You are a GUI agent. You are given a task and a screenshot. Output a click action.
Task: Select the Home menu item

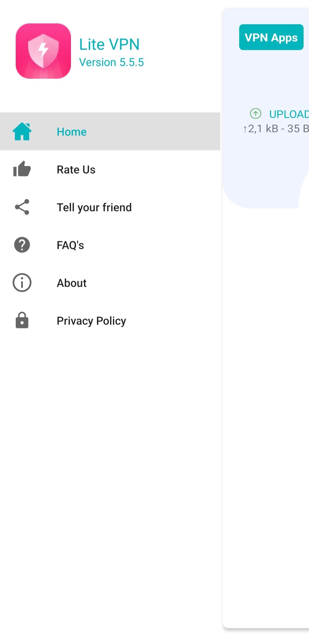tap(72, 132)
